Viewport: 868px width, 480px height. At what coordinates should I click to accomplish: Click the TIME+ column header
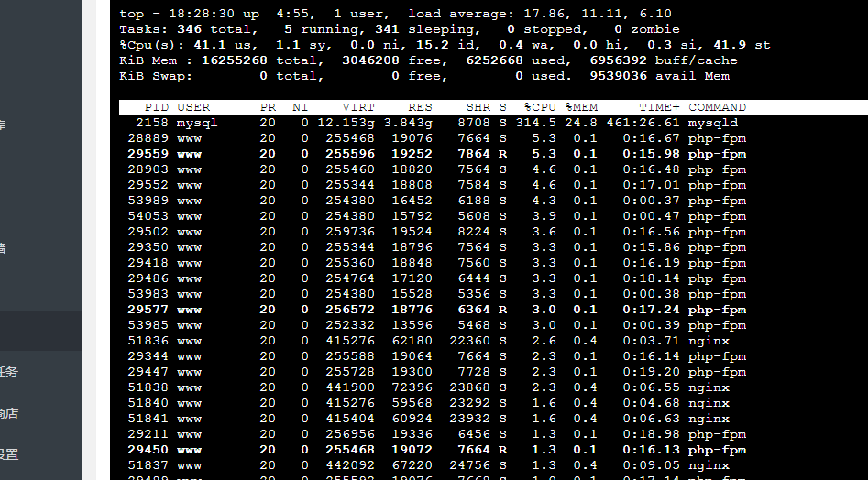[660, 107]
